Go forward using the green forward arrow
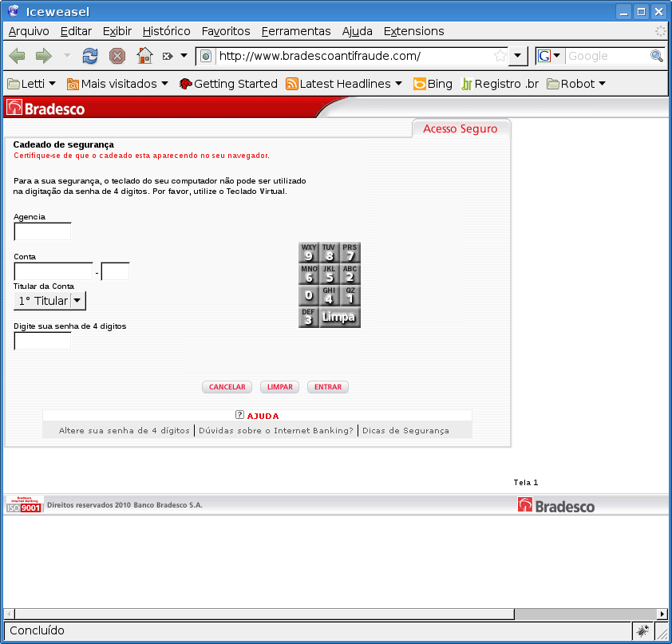Image resolution: width=672 pixels, height=644 pixels. [44, 56]
